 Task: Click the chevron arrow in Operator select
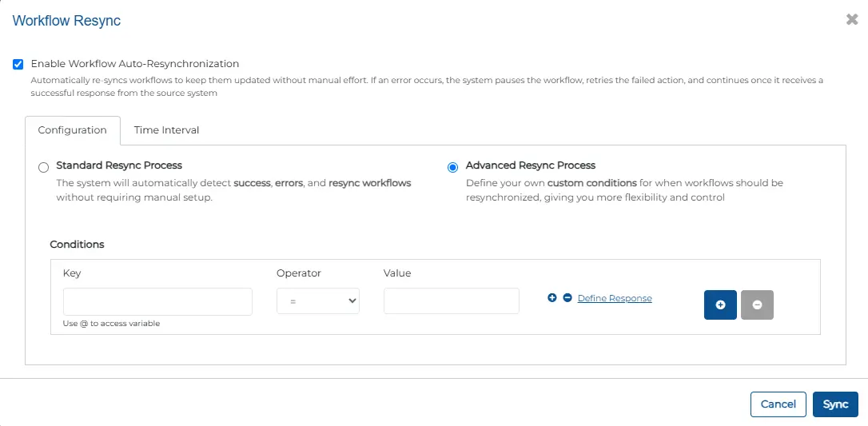tap(352, 301)
